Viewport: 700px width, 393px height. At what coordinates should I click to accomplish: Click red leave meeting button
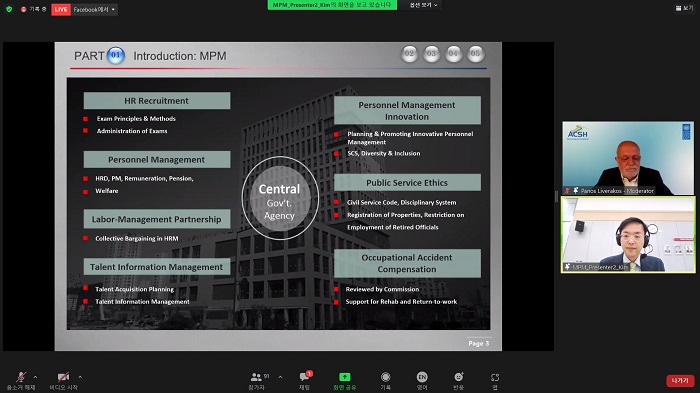tap(680, 380)
